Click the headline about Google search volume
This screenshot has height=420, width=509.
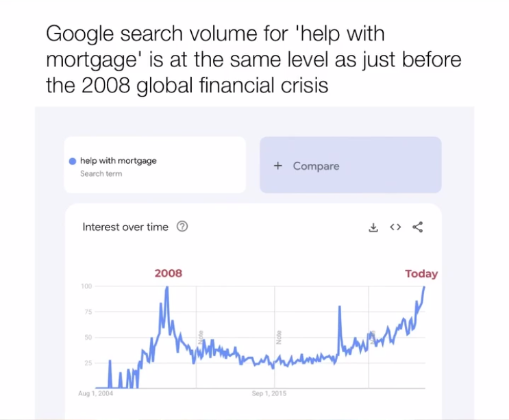pos(253,60)
